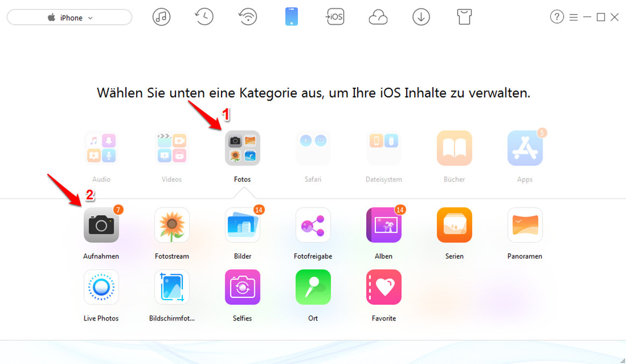Open Panoramen photos
Viewport: 626px width, 364px height.
(525, 225)
